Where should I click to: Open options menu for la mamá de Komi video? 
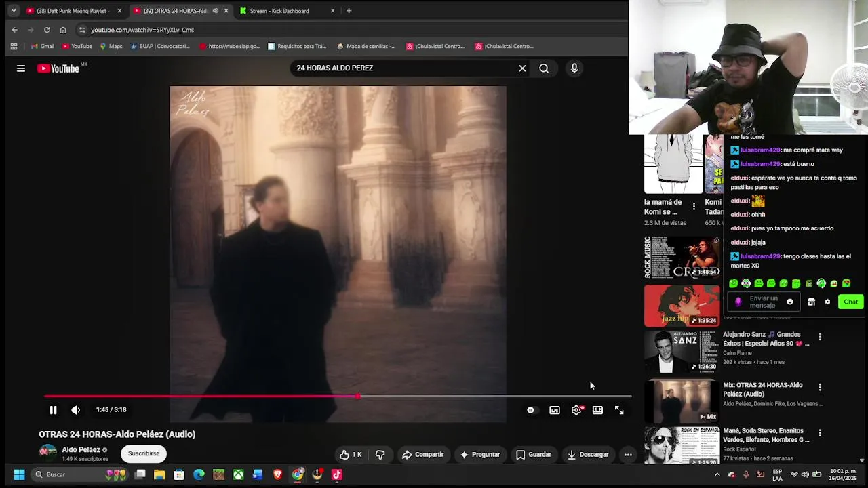tap(694, 206)
